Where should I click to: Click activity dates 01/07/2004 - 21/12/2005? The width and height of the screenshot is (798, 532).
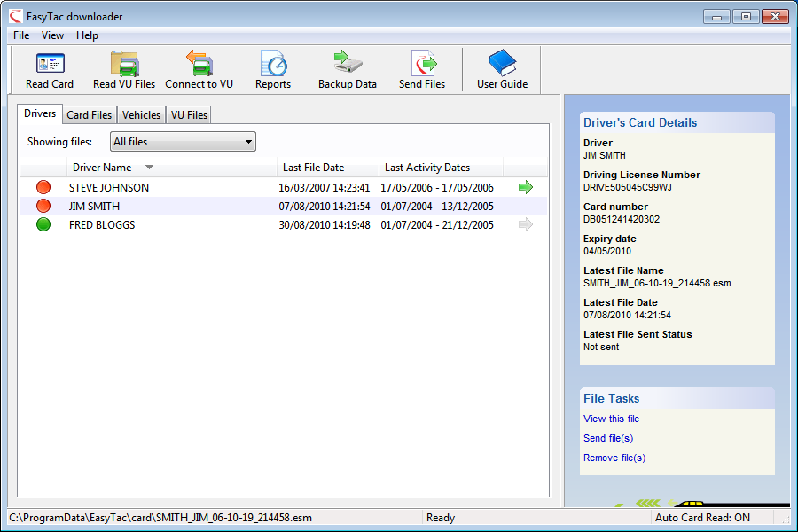click(437, 224)
